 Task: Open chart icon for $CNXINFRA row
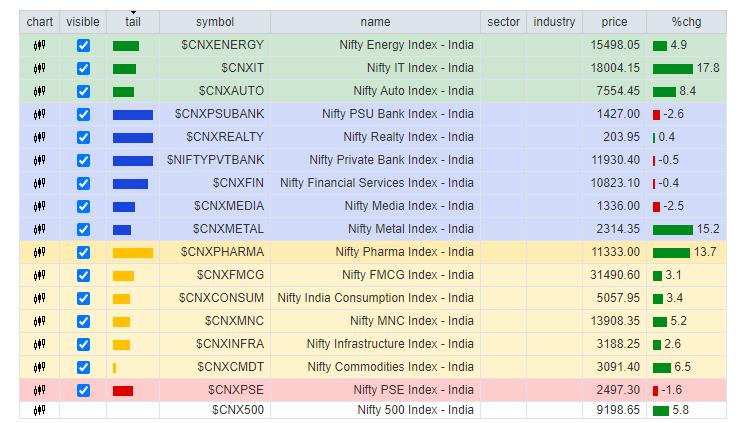point(39,345)
